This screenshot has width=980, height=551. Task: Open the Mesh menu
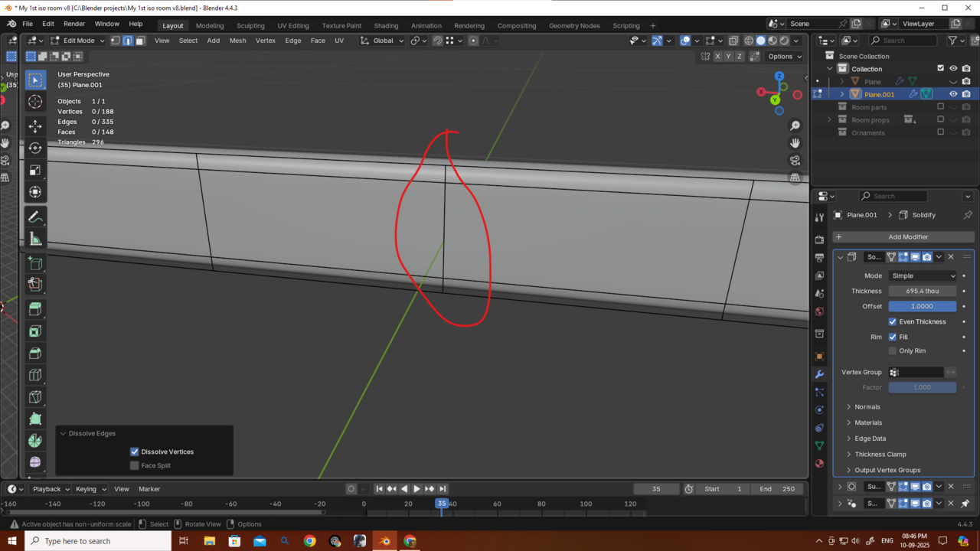click(x=237, y=41)
